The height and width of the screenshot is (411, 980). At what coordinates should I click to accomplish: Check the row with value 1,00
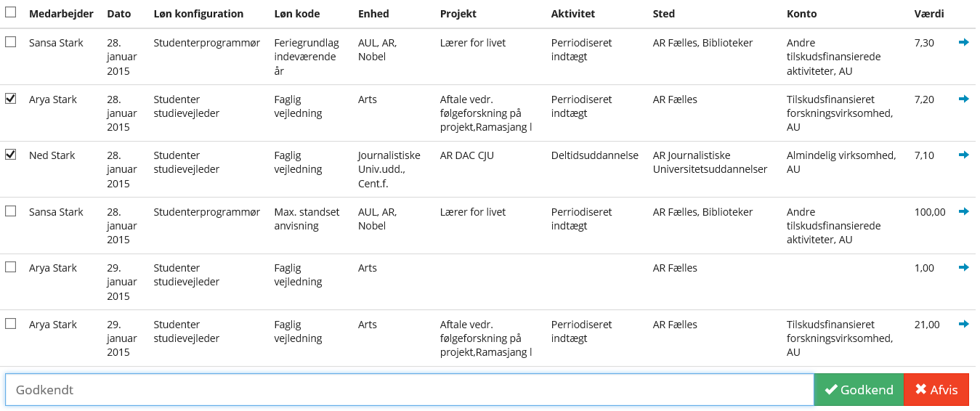pyautogui.click(x=11, y=267)
